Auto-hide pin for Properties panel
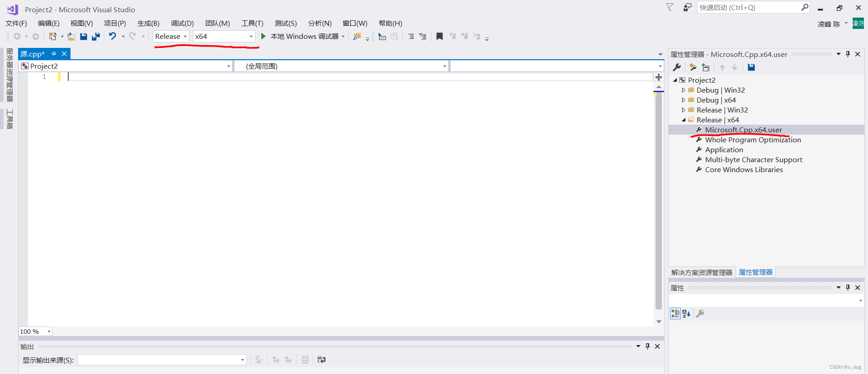Viewport: 868px width, 374px height. pyautogui.click(x=848, y=288)
